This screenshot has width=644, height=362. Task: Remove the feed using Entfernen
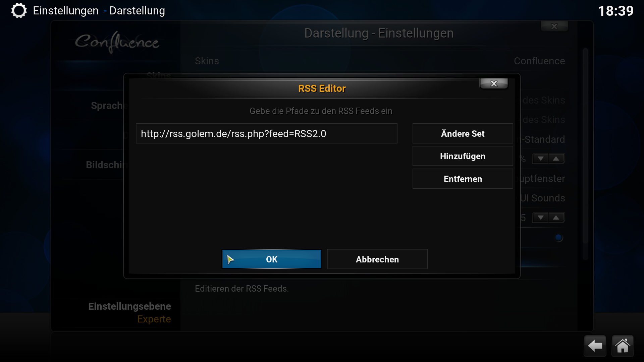[x=463, y=179]
